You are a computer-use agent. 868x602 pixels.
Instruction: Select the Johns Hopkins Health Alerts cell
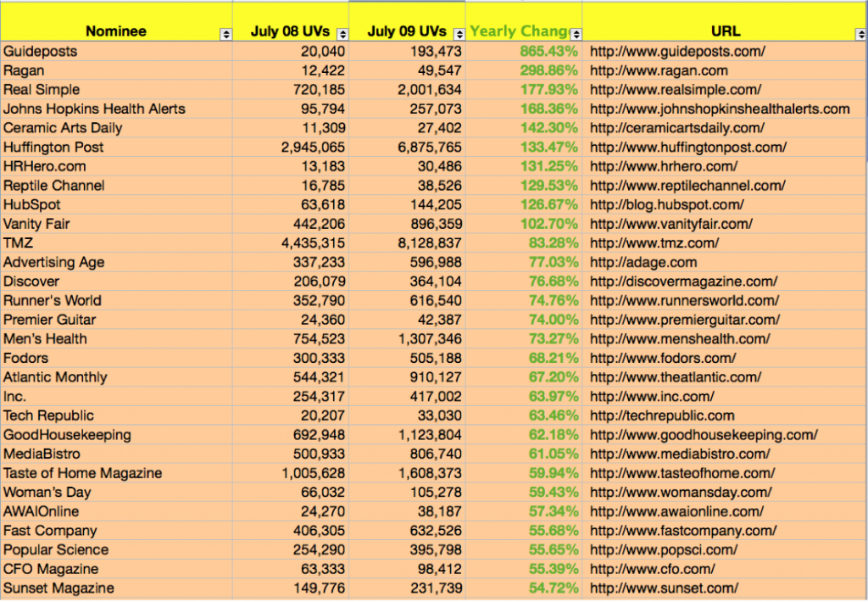[x=94, y=109]
